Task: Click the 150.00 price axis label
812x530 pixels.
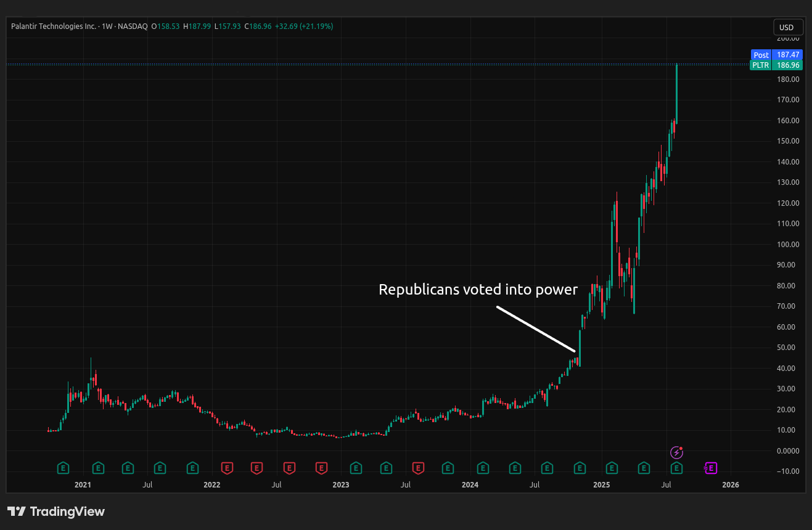Action: click(789, 141)
